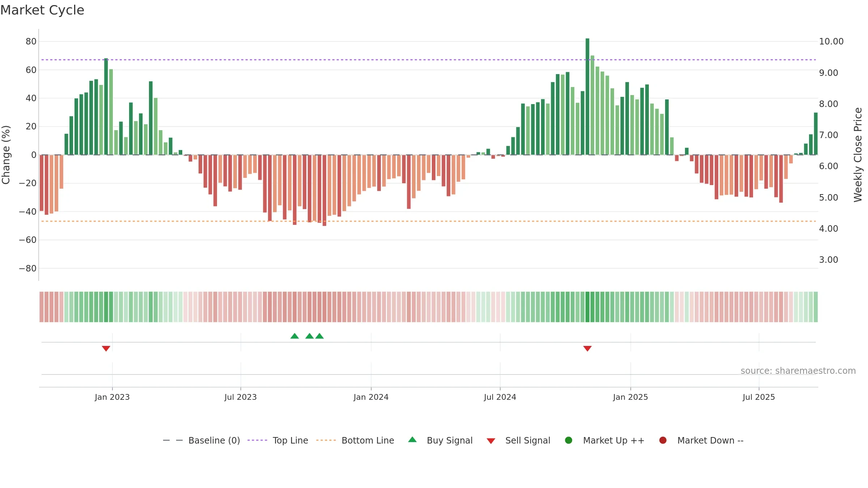Click the red sell marker in late 2024
The height and width of the screenshot is (488, 868).
click(587, 348)
